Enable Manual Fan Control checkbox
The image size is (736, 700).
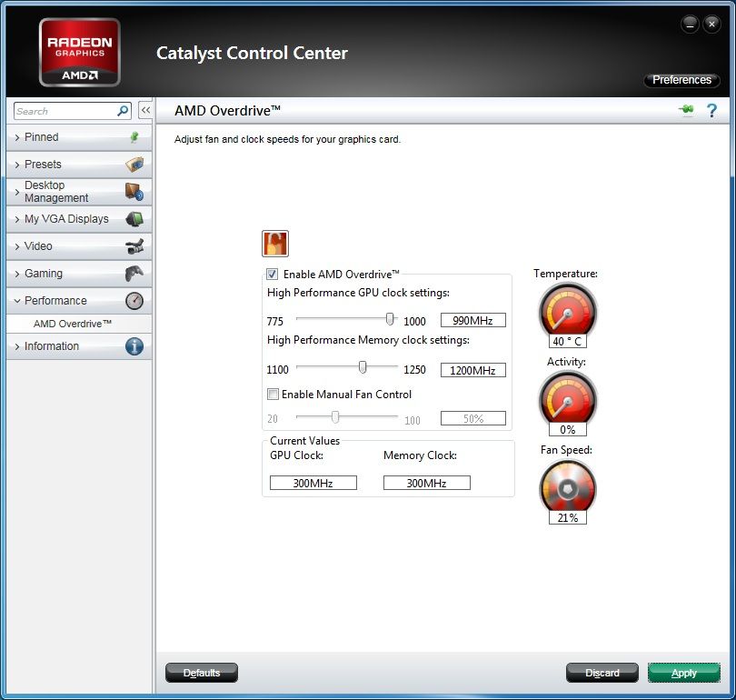[x=273, y=395]
